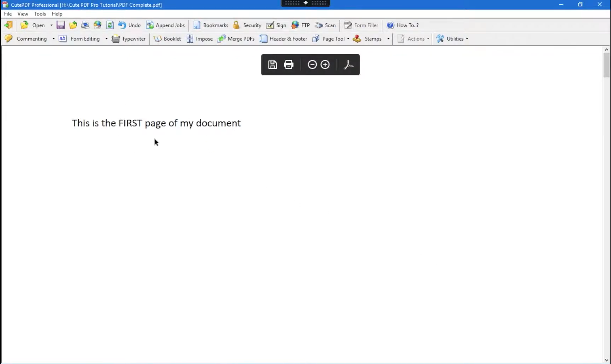The image size is (611, 364).
Task: Click the vertical scrollbar thumb
Action: click(606, 65)
